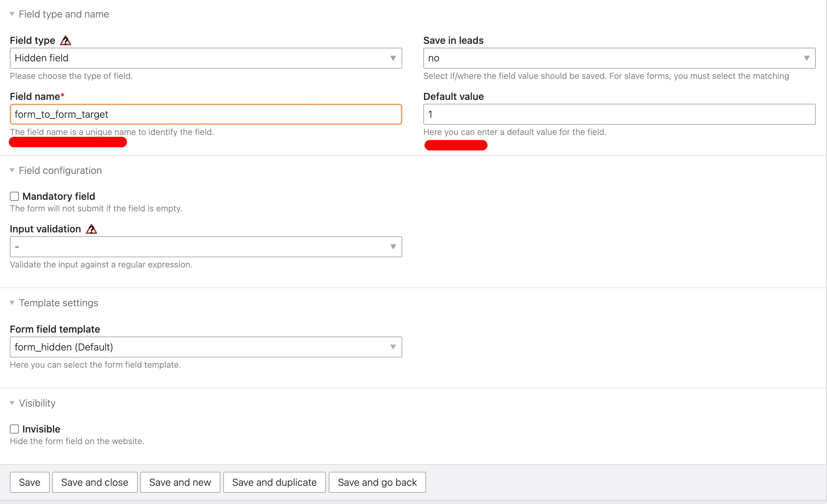Click the Field type help wizard icon

(66, 41)
